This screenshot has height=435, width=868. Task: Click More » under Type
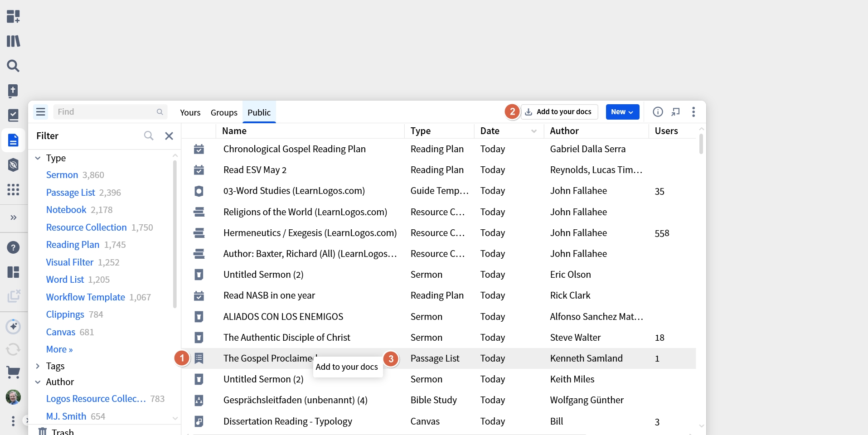pos(59,349)
